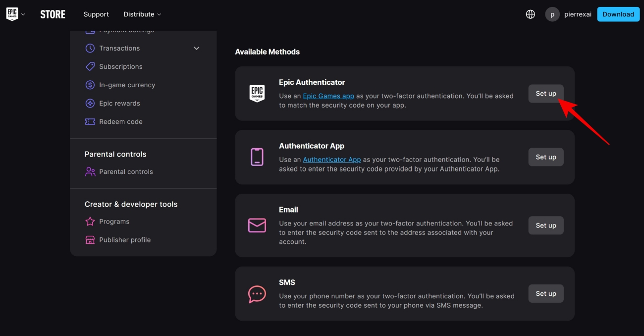Click the SMS method title text
The height and width of the screenshot is (336, 644).
(287, 282)
